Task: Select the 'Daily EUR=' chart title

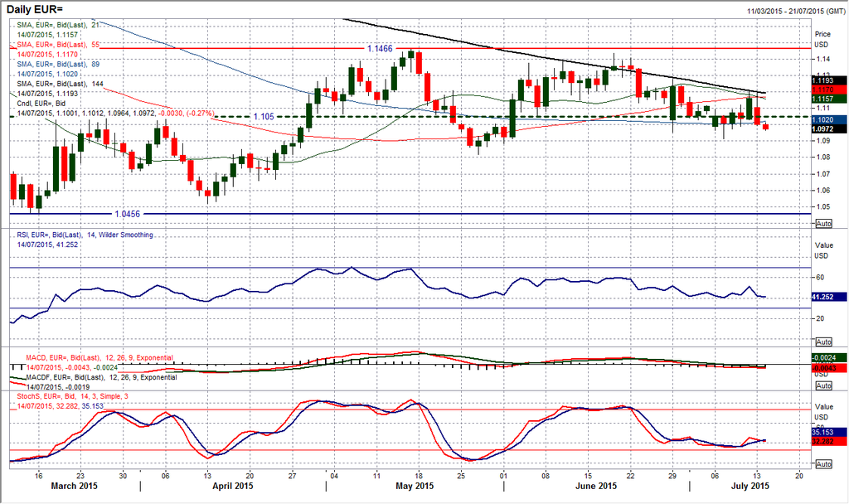Action: (35, 9)
